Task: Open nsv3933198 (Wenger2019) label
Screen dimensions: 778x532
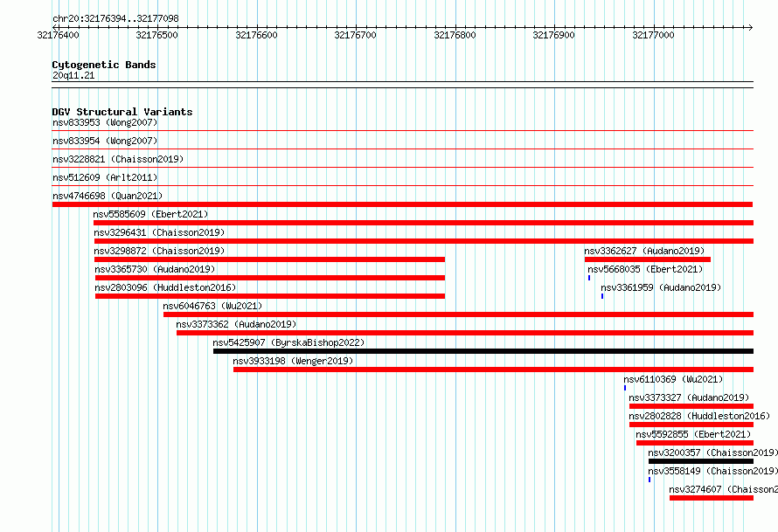Action: point(293,361)
